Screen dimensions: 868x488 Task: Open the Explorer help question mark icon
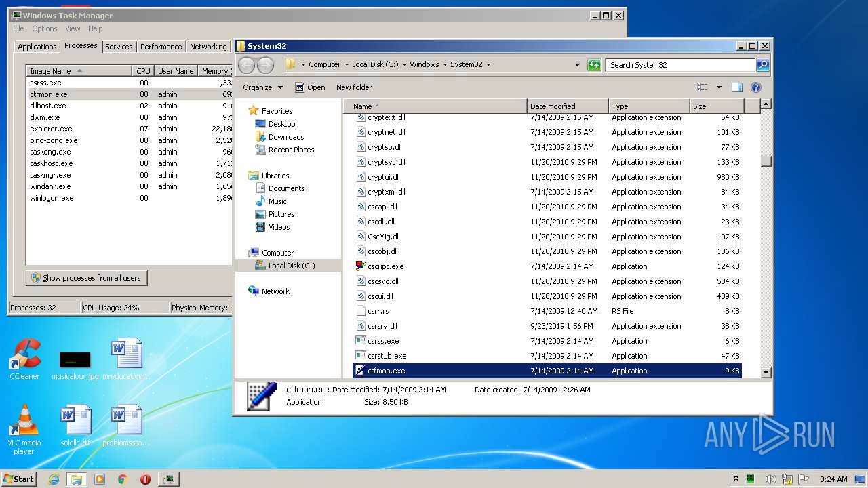point(756,87)
